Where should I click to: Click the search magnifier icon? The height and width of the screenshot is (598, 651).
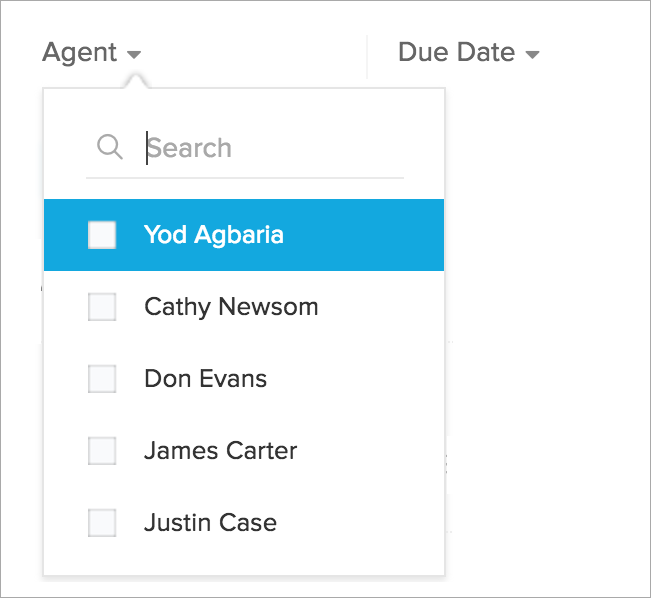click(109, 148)
